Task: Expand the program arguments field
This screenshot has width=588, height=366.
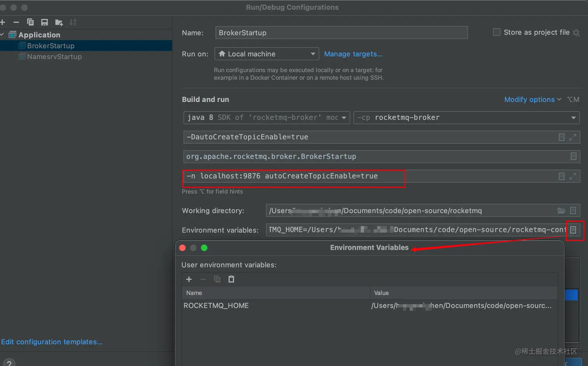Action: coord(573,176)
